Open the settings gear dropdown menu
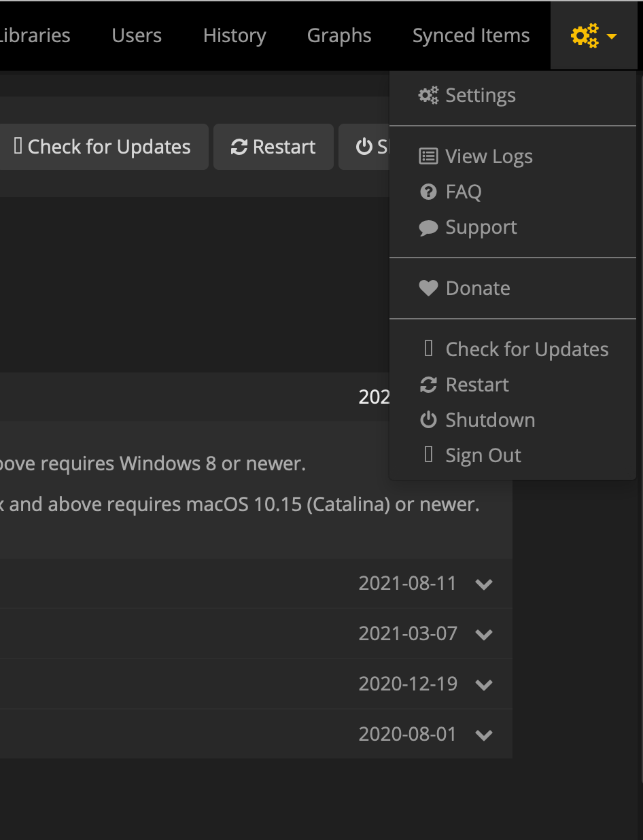The image size is (643, 840). click(593, 35)
